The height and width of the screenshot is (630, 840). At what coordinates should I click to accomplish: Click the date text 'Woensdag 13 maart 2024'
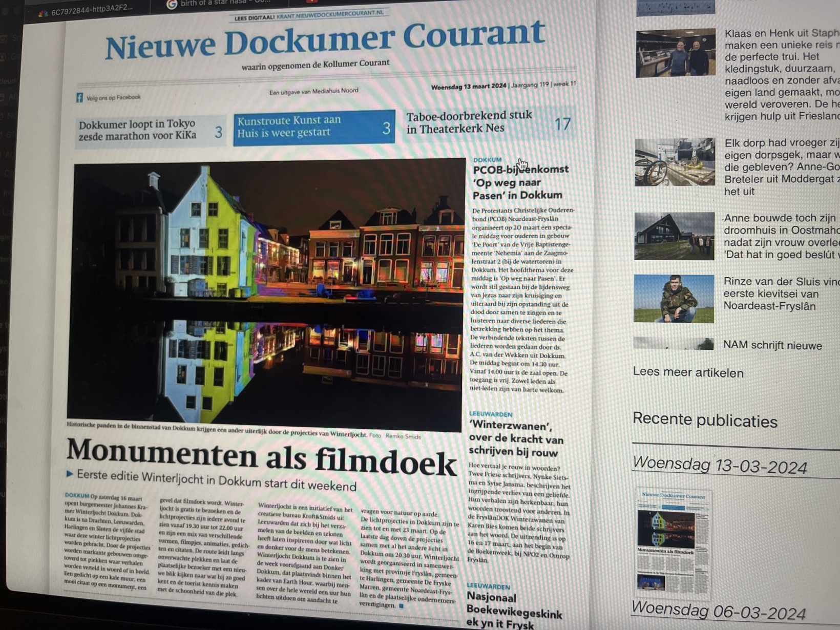point(468,87)
